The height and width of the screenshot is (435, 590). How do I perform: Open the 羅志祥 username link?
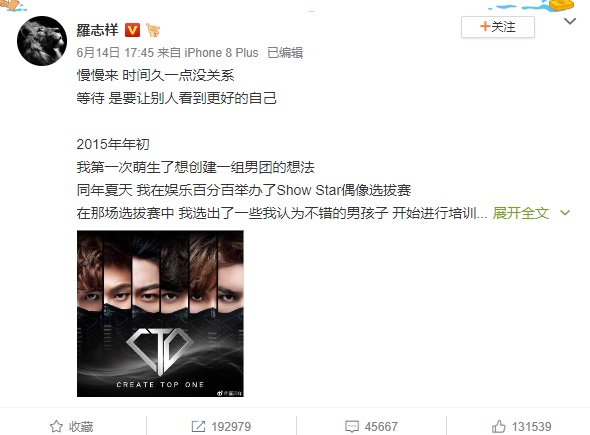tap(97, 30)
